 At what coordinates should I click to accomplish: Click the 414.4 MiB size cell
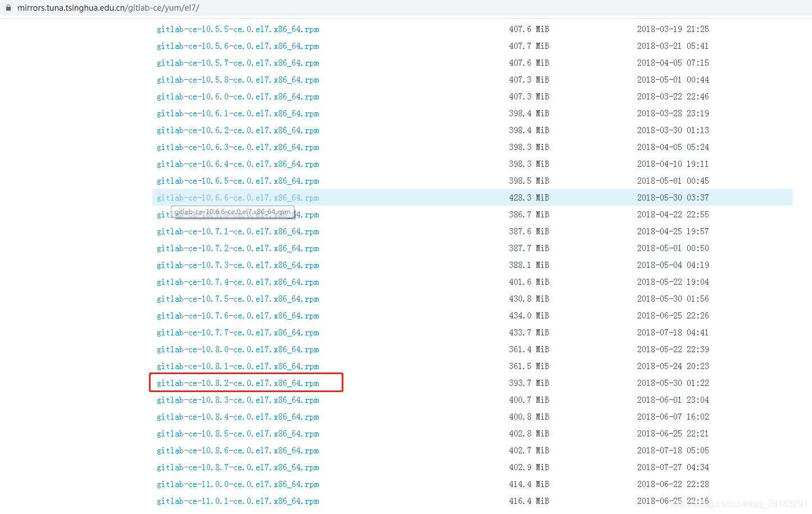point(529,484)
